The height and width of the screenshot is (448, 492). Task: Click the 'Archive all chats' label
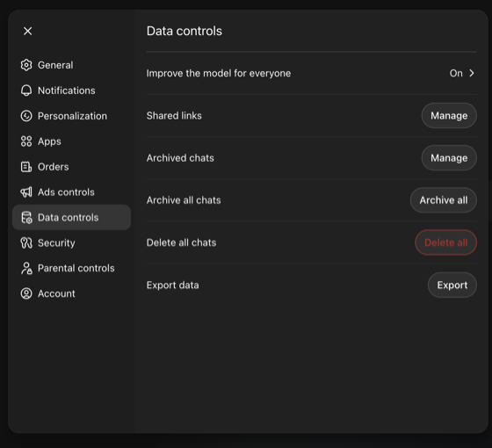[x=184, y=200]
